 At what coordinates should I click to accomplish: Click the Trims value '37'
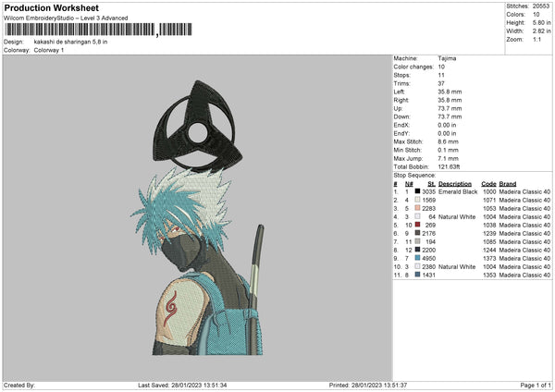(441, 83)
